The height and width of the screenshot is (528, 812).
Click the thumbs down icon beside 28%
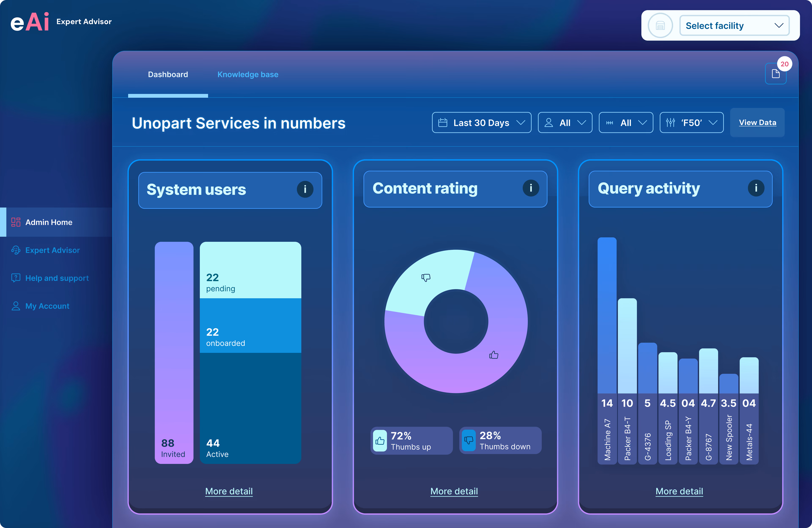(x=469, y=440)
